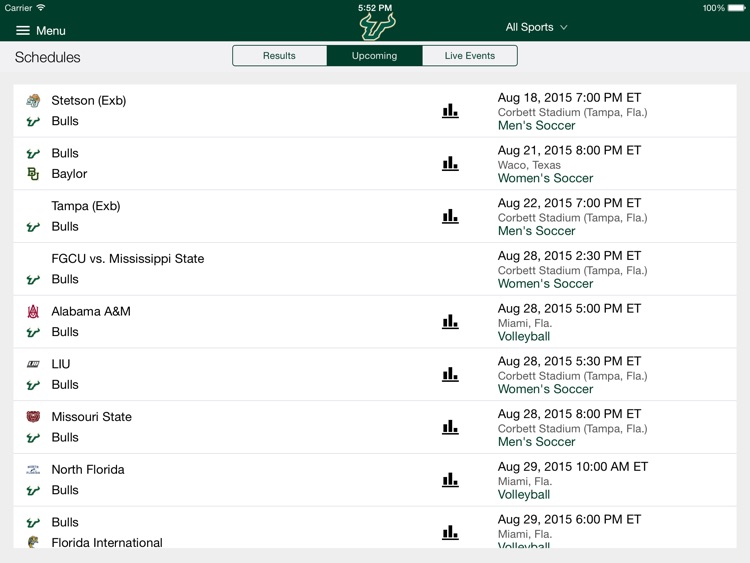This screenshot has width=750, height=563.
Task: Tap the Waco, Texas location text
Action: pyautogui.click(x=529, y=165)
